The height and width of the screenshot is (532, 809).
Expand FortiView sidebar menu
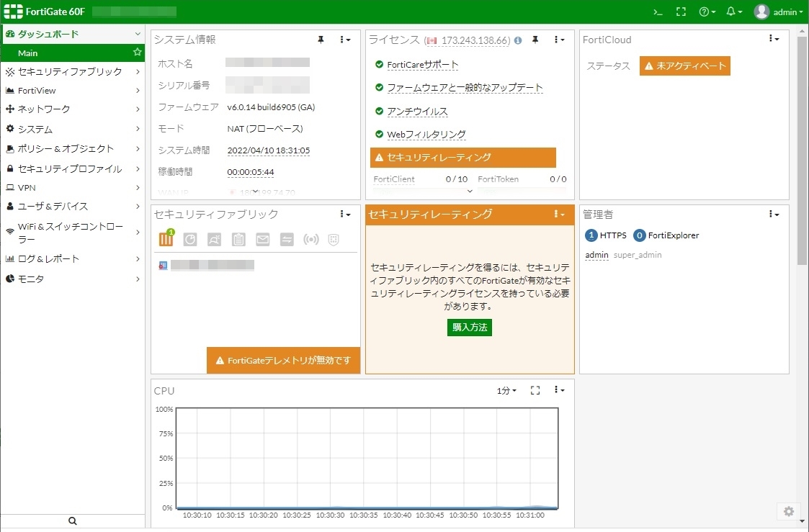coord(72,90)
